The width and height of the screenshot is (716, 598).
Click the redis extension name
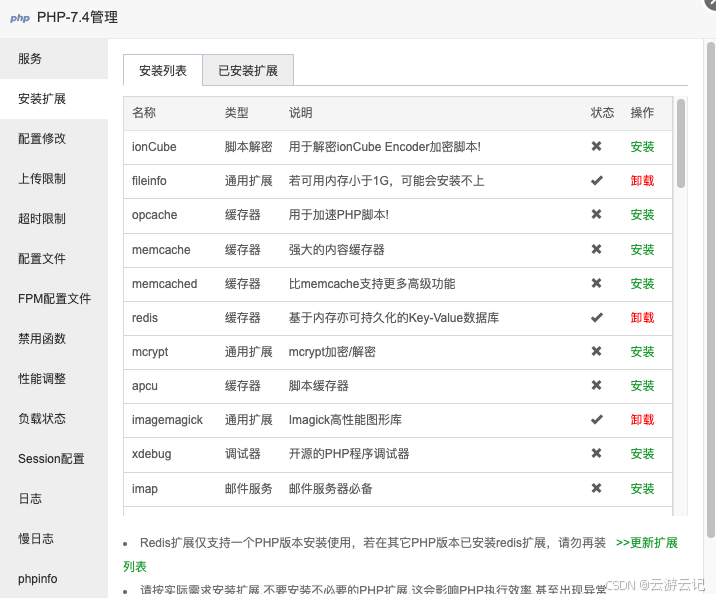pos(145,318)
